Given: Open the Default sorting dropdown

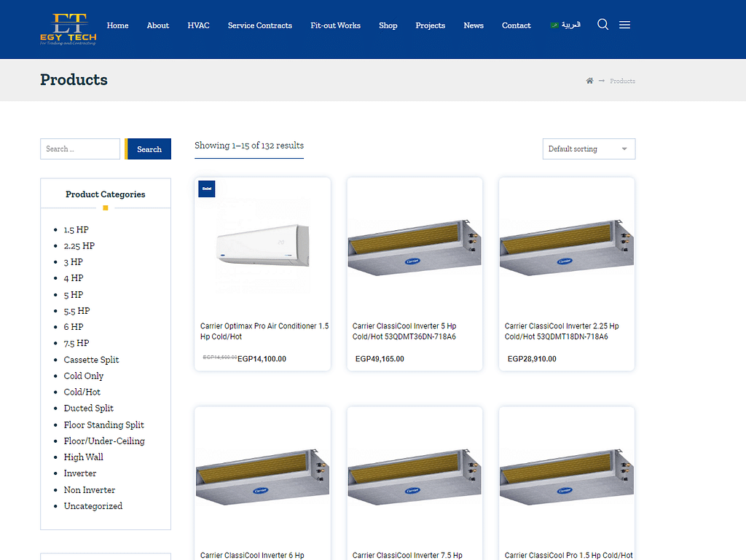Looking at the screenshot, I should click(589, 149).
